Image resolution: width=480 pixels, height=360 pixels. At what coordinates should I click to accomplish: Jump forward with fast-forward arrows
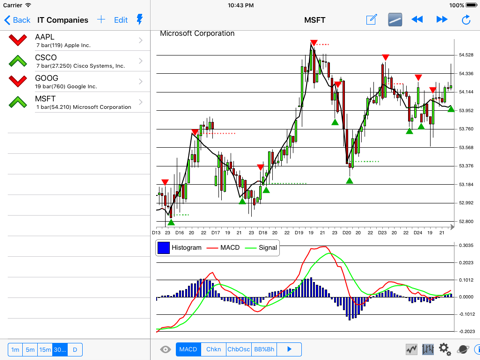coord(442,20)
